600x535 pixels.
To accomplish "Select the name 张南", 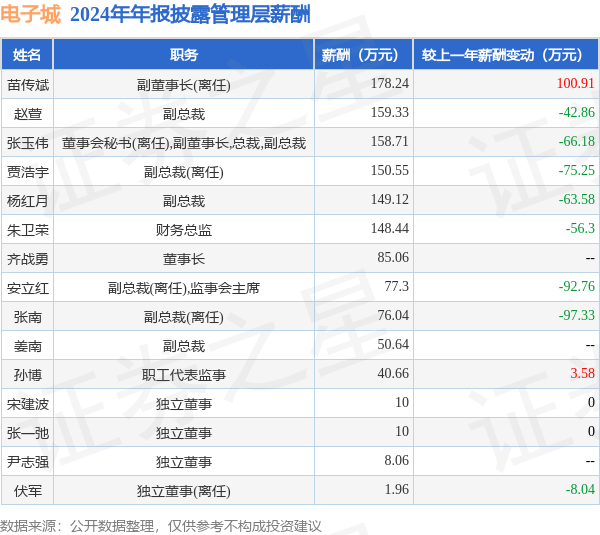I will click(28, 317).
